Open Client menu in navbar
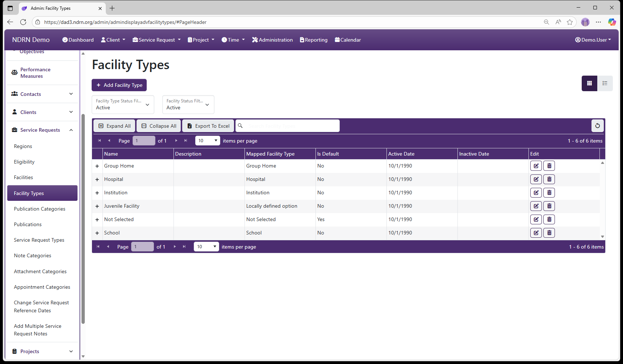 (113, 40)
